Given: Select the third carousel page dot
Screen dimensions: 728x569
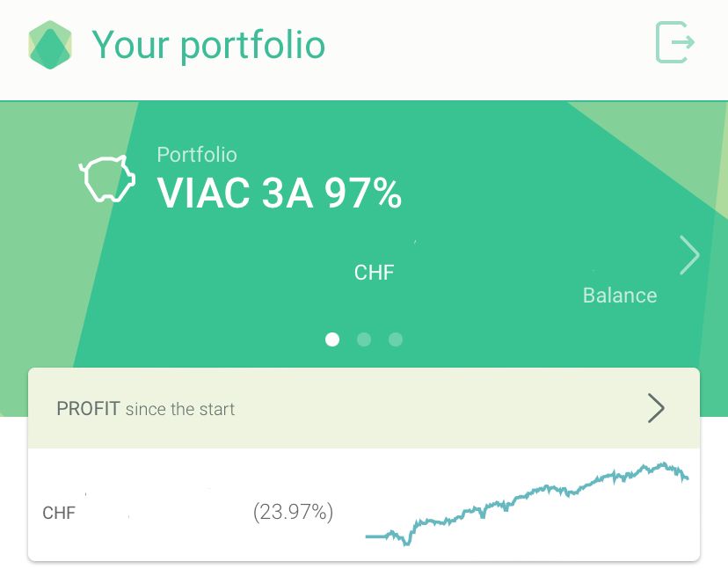Looking at the screenshot, I should 396,339.
